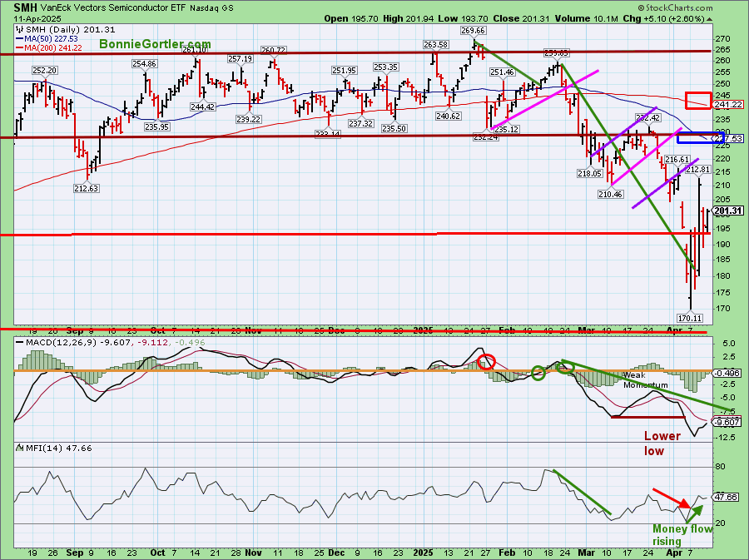Click the MA(200) 241.22 legend entry
The image size is (749, 560).
tap(48, 47)
